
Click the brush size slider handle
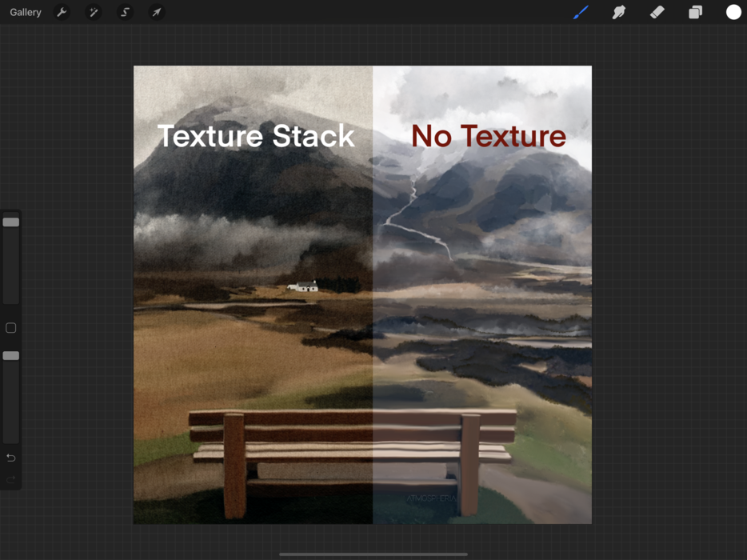pos(11,222)
